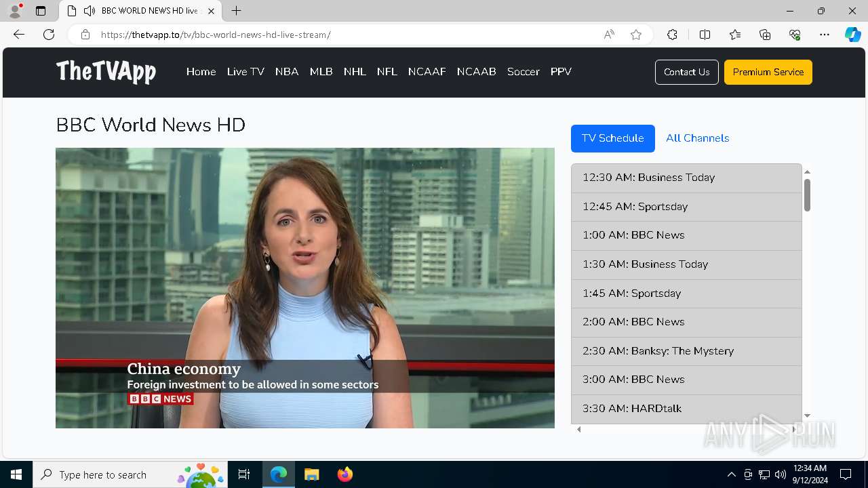Select 1:45 AM: Sportsday entry
This screenshot has width=868, height=488.
686,293
